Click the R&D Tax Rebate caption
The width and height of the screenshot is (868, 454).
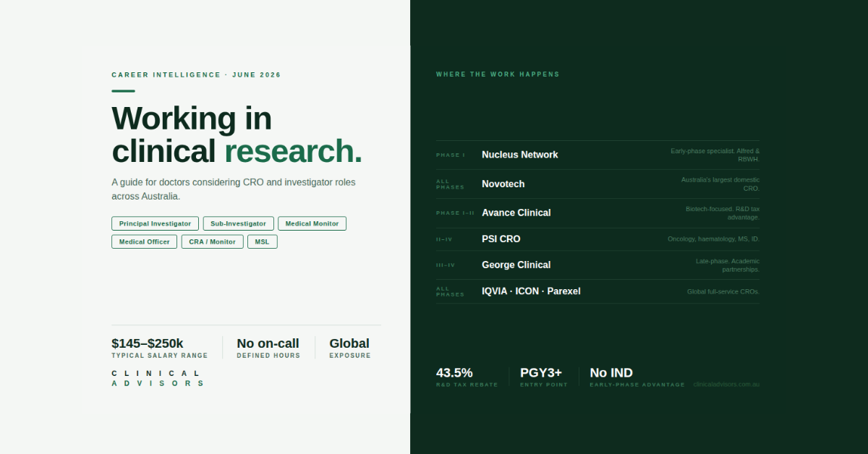coord(467,385)
